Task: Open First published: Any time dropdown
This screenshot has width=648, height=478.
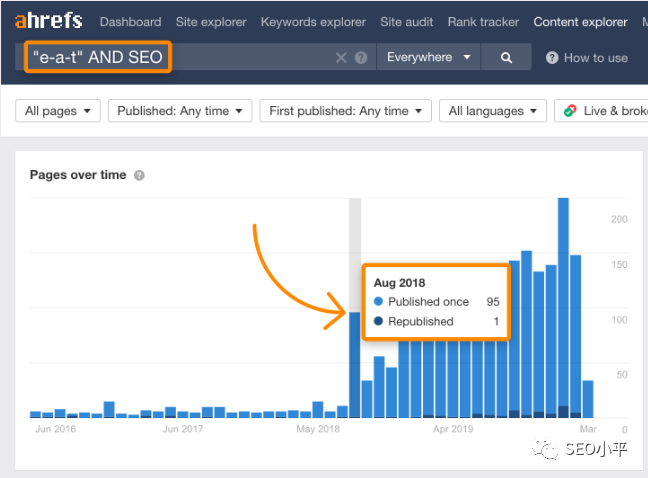Action: click(x=345, y=111)
